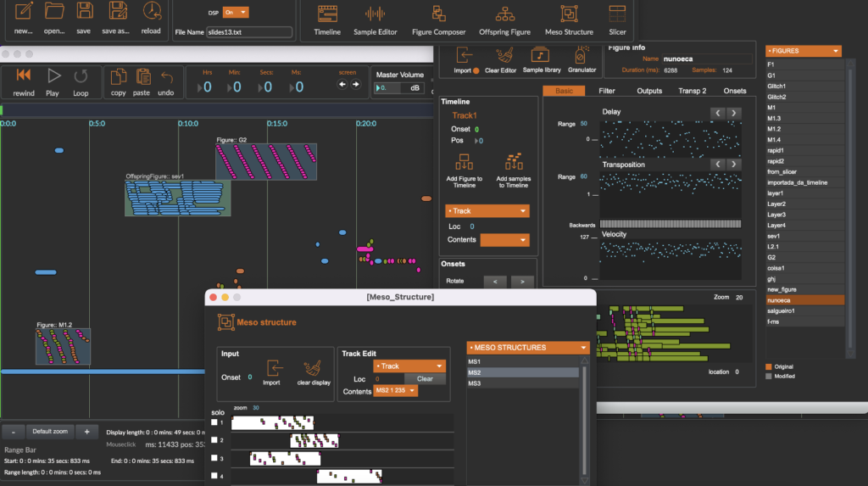868x486 pixels.
Task: Click the Clear button in Track Edit
Action: [425, 379]
